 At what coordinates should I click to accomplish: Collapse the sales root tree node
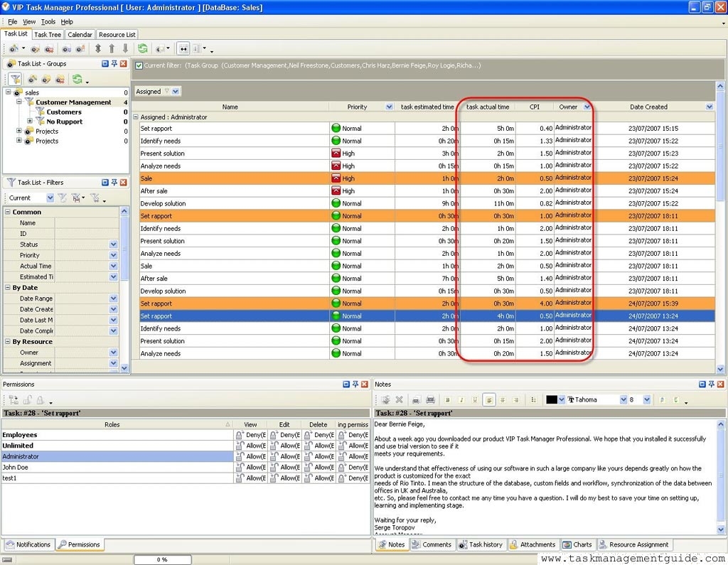[x=8, y=92]
